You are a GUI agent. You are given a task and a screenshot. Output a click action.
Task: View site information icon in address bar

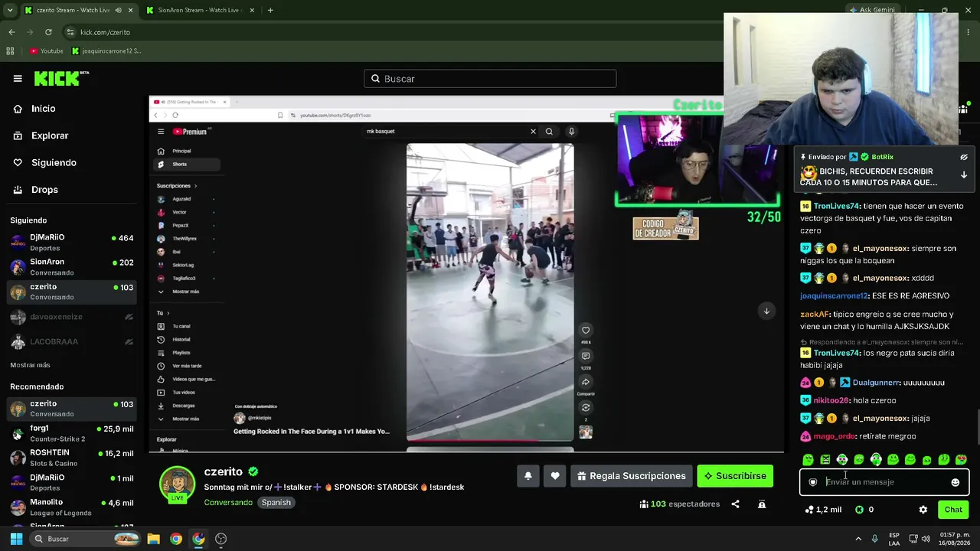[x=70, y=32]
